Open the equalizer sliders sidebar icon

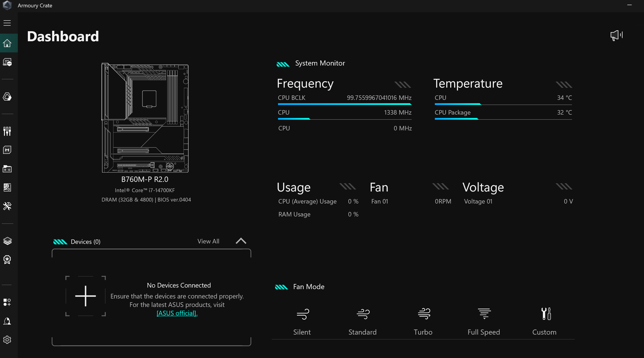(x=7, y=131)
